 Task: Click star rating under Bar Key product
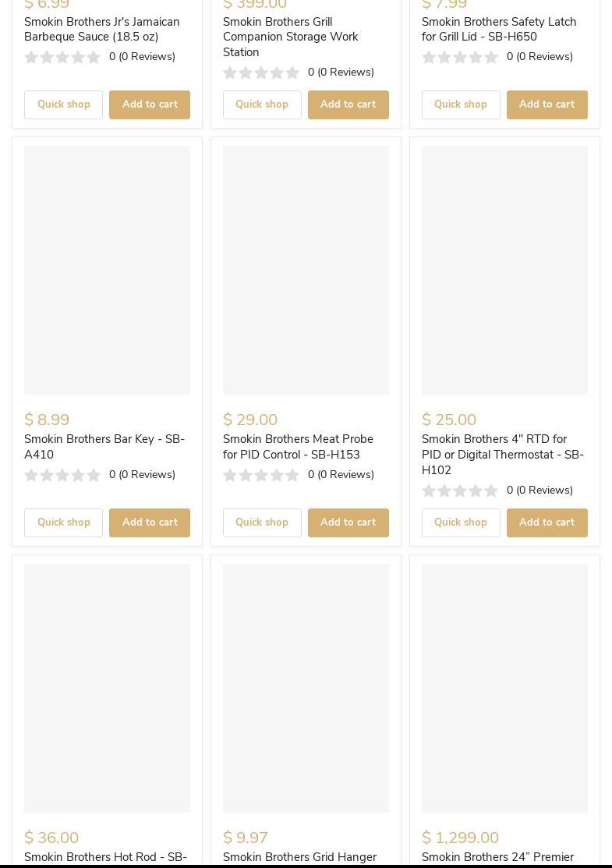pos(62,475)
